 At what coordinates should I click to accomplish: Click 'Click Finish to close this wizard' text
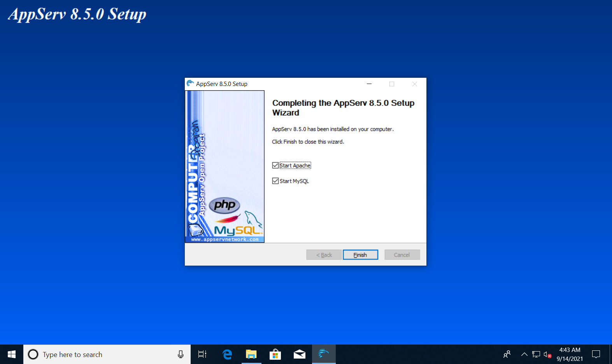[308, 142]
